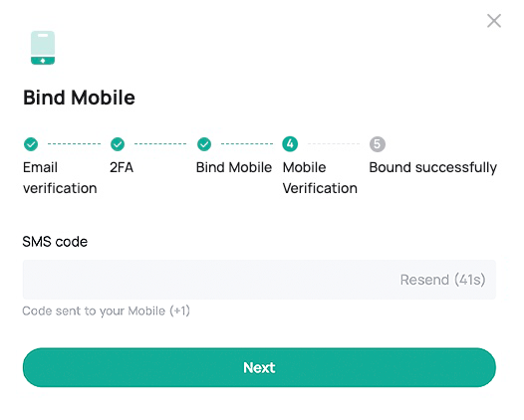Viewport: 524px width, 420px height.
Task: Click the 'Code sent to your Mobile' hint
Action: pos(106,312)
